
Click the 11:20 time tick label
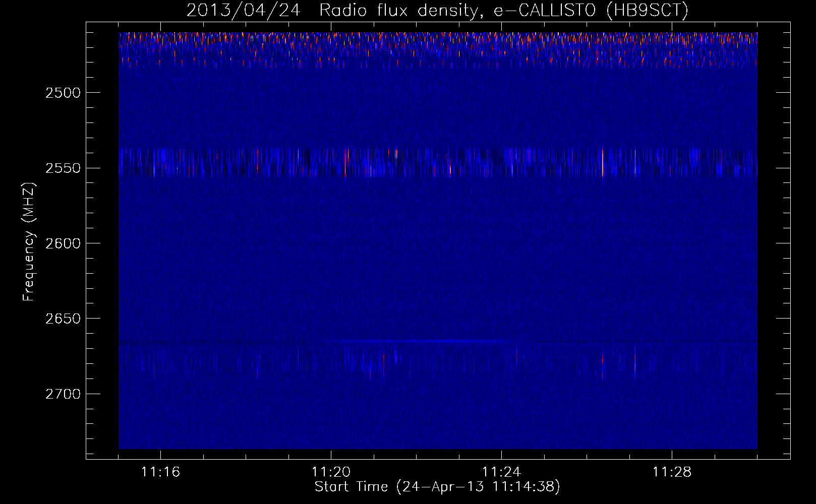331,472
